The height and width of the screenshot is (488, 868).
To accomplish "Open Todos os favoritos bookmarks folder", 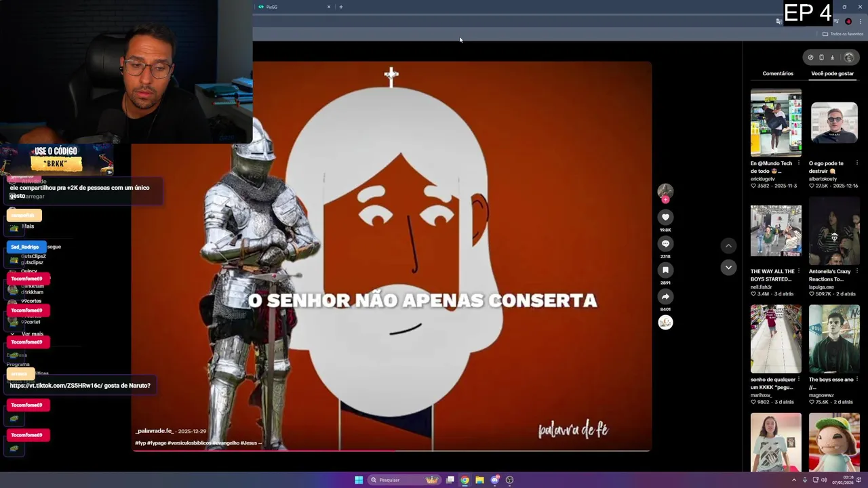I will [843, 34].
